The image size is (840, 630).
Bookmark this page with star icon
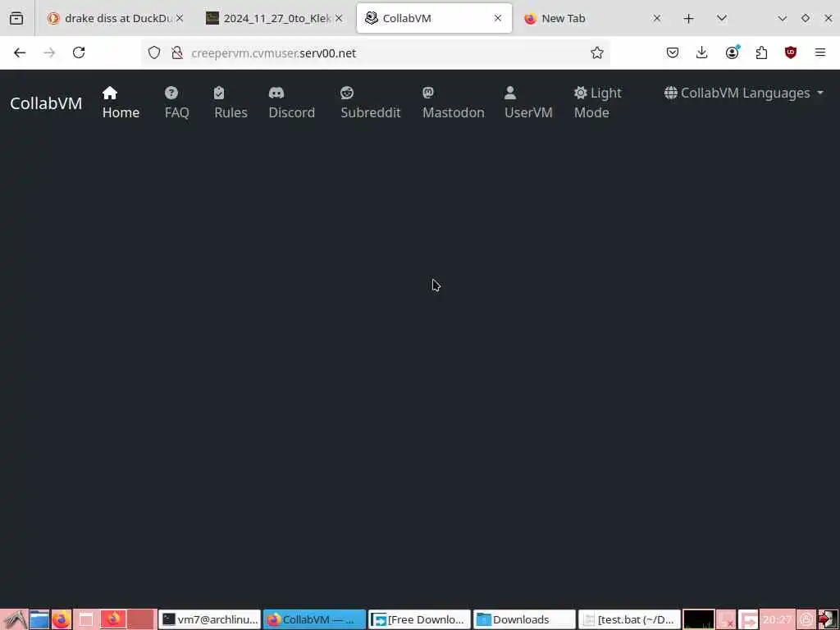[597, 52]
